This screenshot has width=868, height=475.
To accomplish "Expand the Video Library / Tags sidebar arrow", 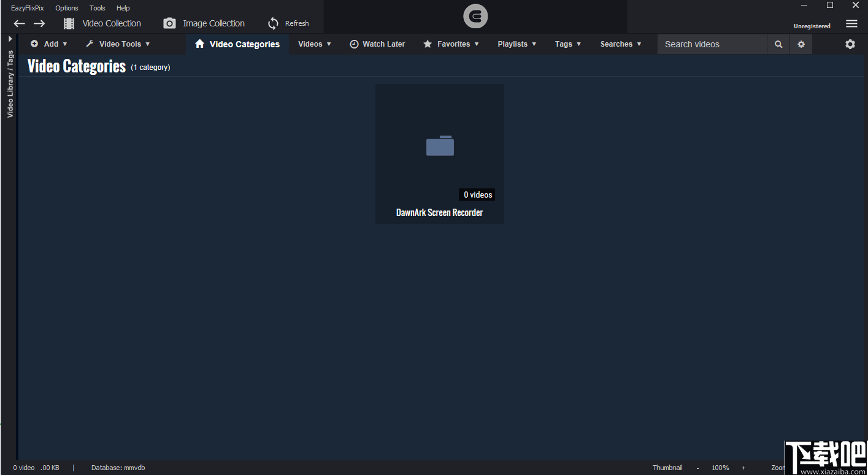I will click(10, 39).
